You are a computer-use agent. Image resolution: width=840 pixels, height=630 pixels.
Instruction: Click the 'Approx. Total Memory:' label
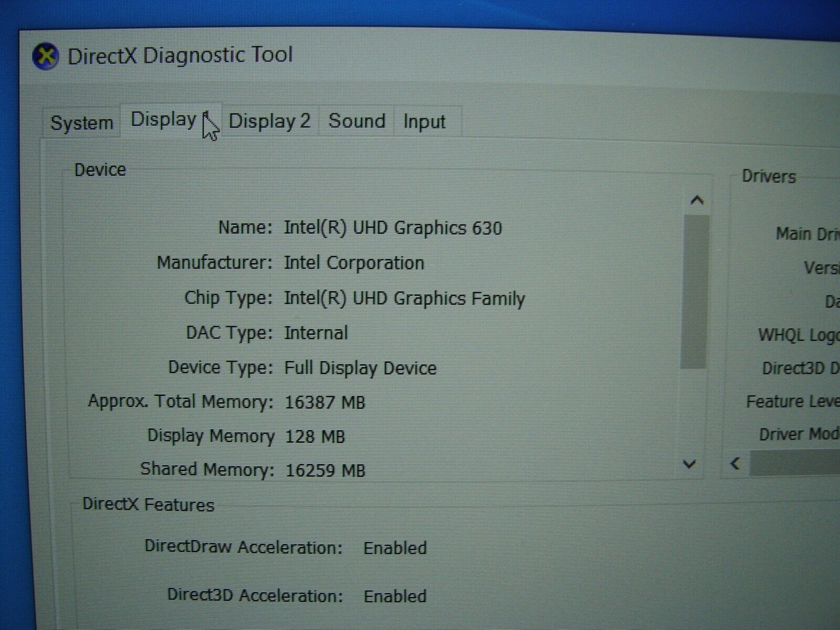tap(181, 402)
